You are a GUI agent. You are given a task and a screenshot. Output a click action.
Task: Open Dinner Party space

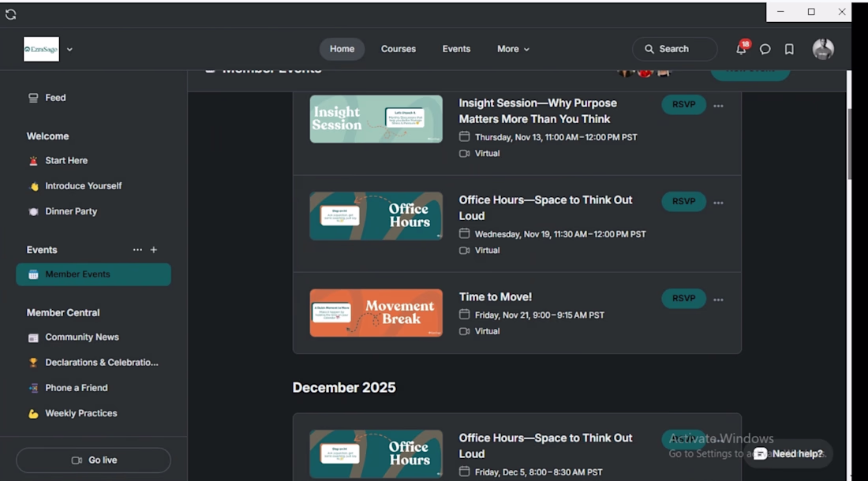(x=93, y=211)
